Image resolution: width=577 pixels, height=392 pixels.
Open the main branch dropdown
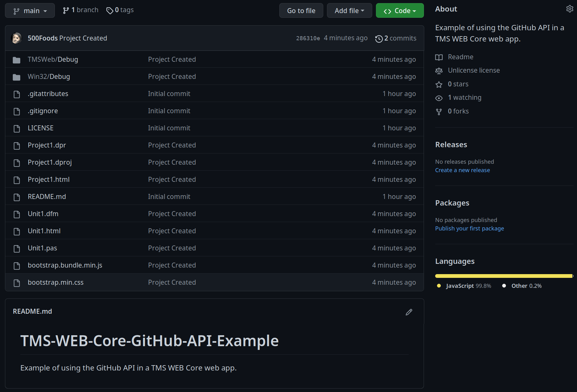(x=30, y=11)
